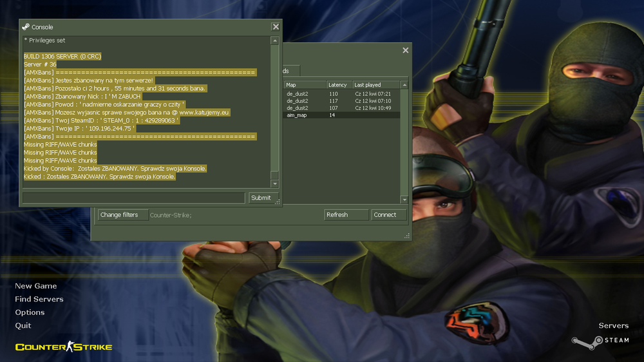Click the 'Server # 36' console line

[40, 64]
